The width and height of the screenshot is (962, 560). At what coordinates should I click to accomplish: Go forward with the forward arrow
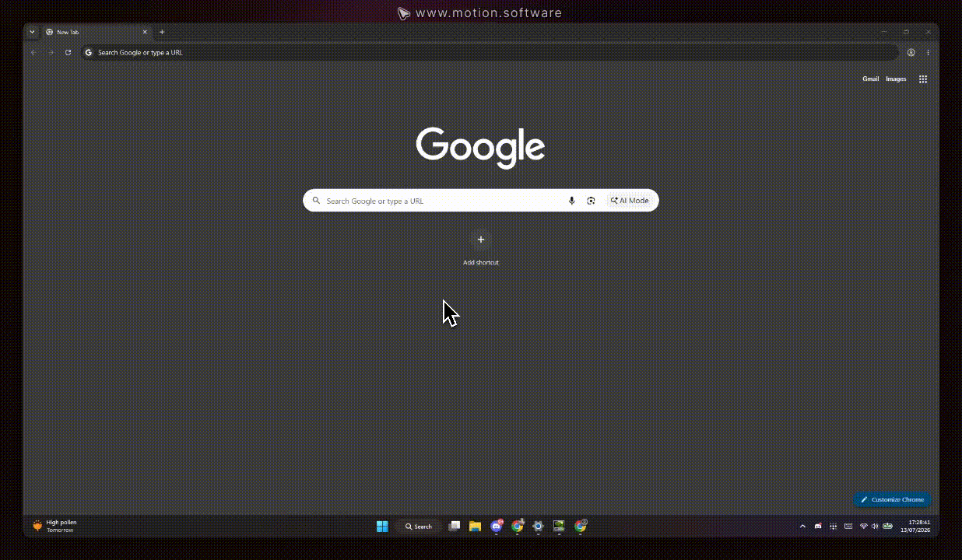[51, 52]
